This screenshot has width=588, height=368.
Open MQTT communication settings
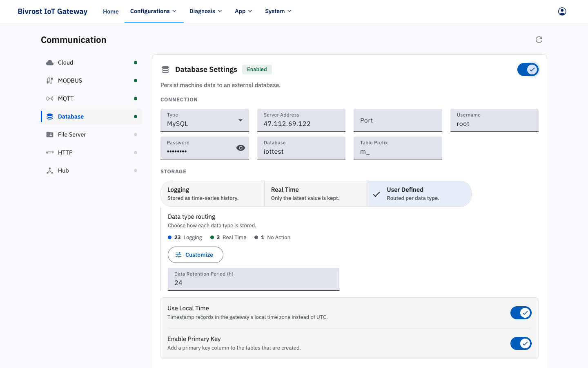[x=91, y=99]
